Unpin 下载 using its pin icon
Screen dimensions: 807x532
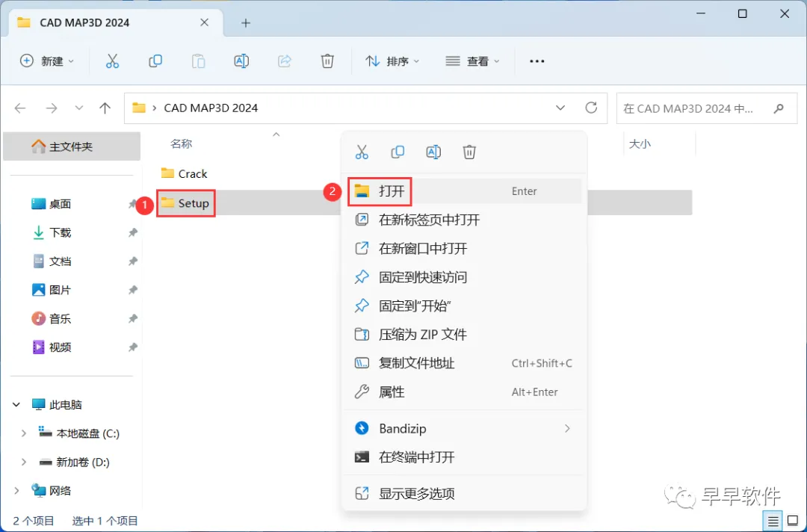[x=133, y=232]
